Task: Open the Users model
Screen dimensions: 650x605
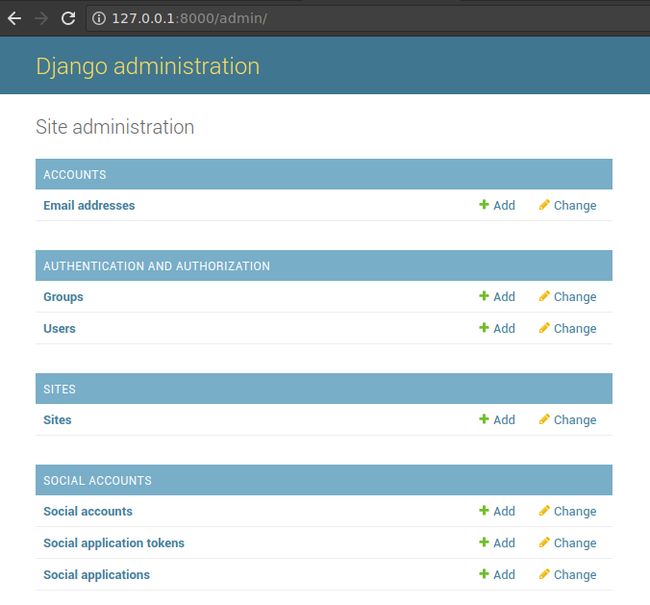Action: pyautogui.click(x=60, y=328)
